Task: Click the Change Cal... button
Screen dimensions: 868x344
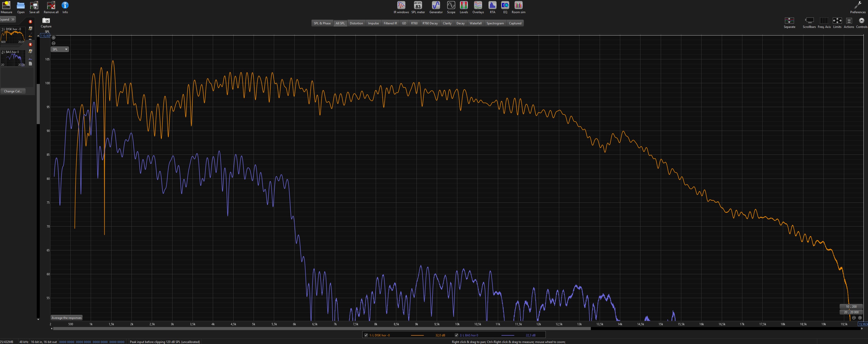Action: click(13, 91)
